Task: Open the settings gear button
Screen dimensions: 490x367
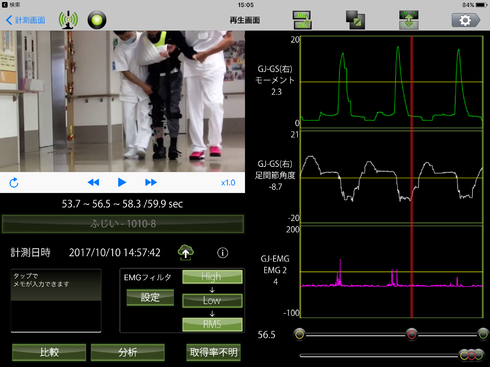Action: tap(466, 20)
